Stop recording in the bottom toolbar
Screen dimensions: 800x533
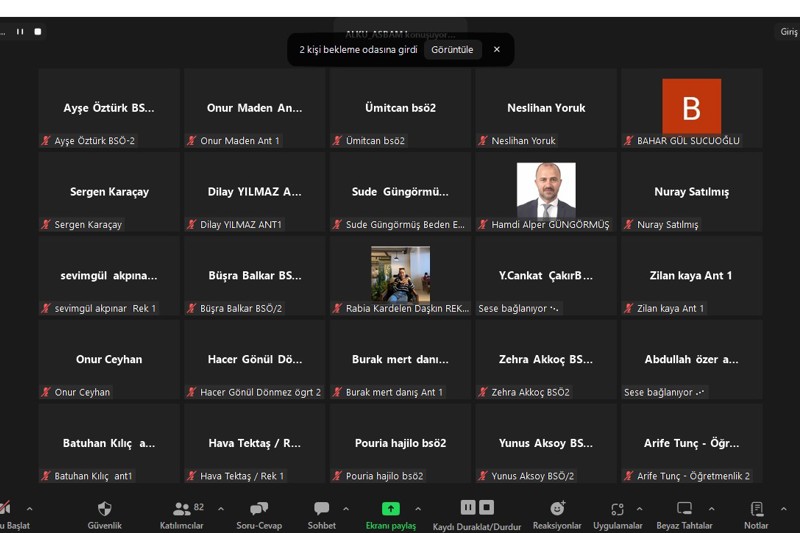(x=487, y=507)
